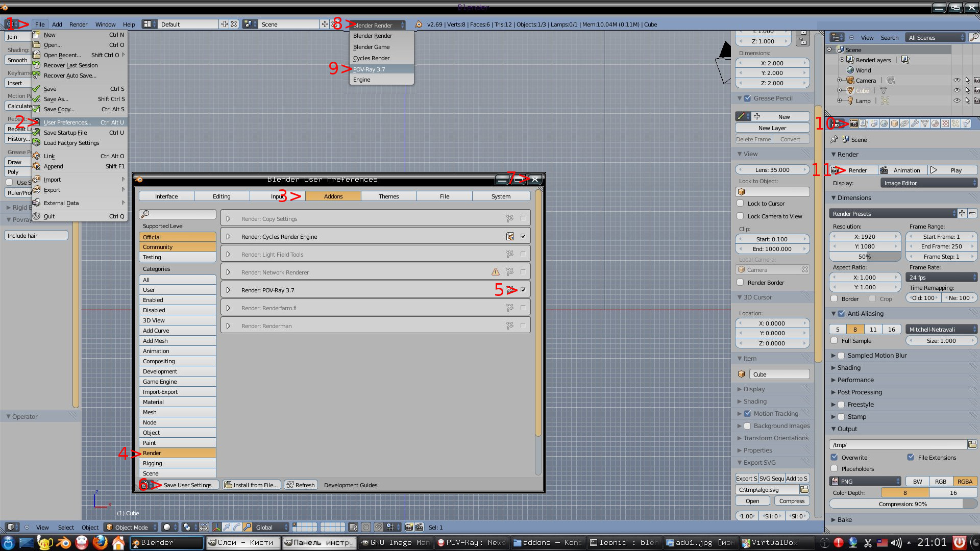Click outliner search magnifier icon
The image size is (980, 551).
(974, 37)
